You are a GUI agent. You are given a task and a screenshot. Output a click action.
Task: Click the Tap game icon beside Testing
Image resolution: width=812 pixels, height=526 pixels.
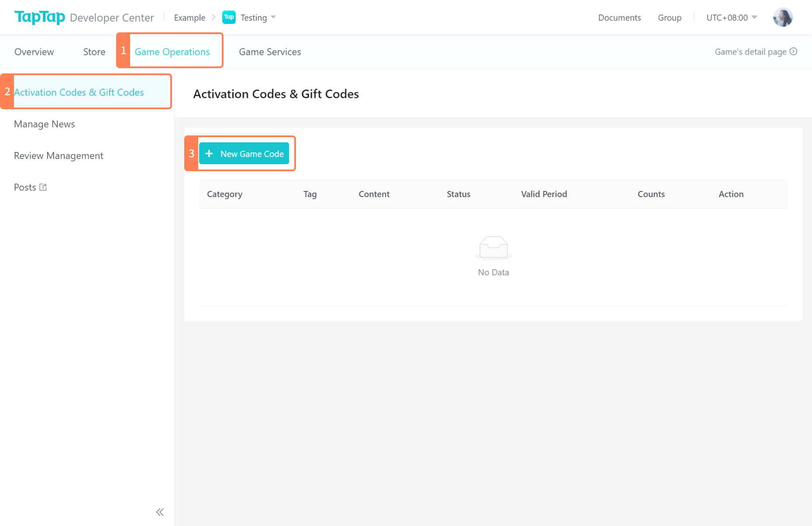click(x=229, y=17)
